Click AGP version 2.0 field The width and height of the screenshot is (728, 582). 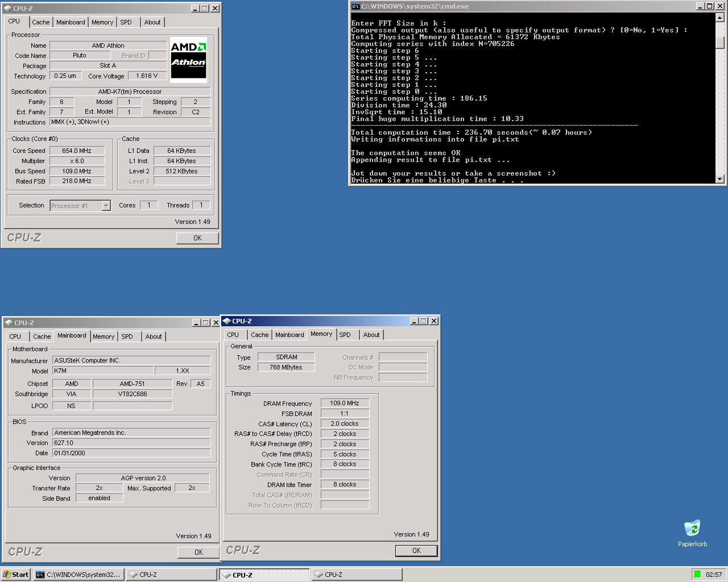pos(143,478)
